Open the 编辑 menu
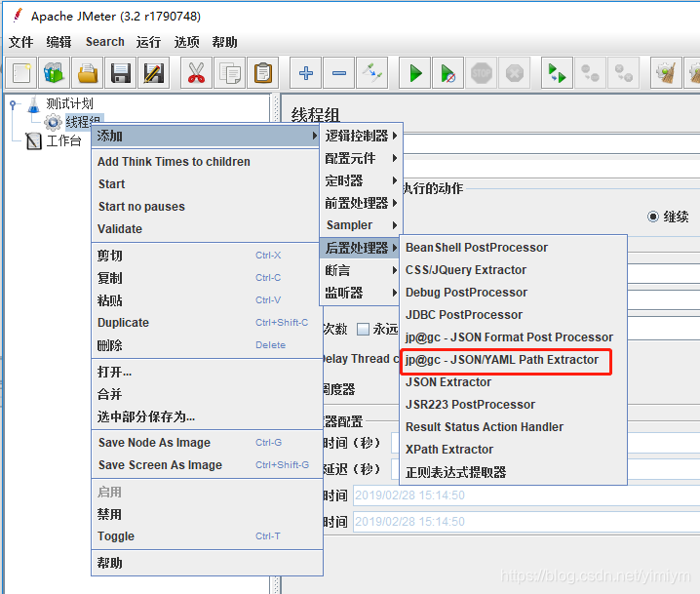The height and width of the screenshot is (594, 700). point(58,42)
